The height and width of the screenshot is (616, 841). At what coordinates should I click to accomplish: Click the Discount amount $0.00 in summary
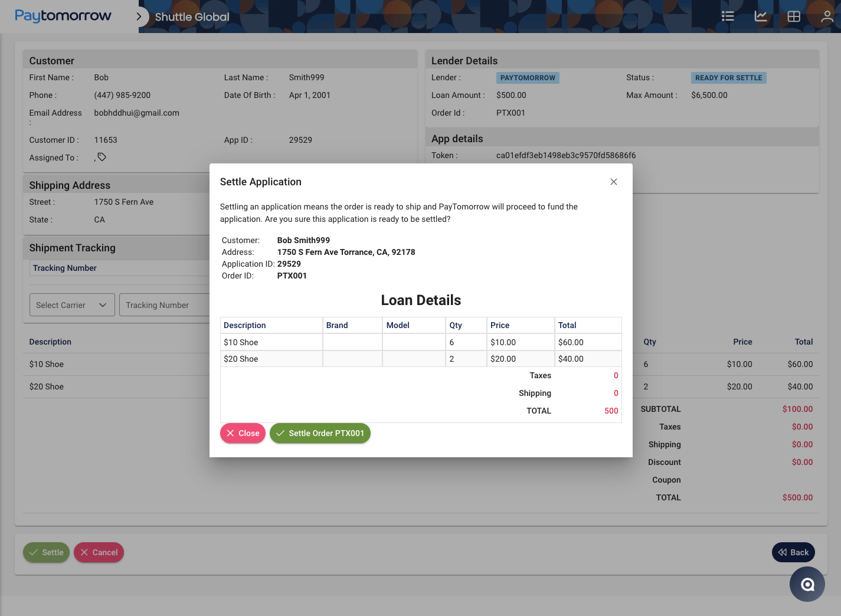(x=803, y=462)
